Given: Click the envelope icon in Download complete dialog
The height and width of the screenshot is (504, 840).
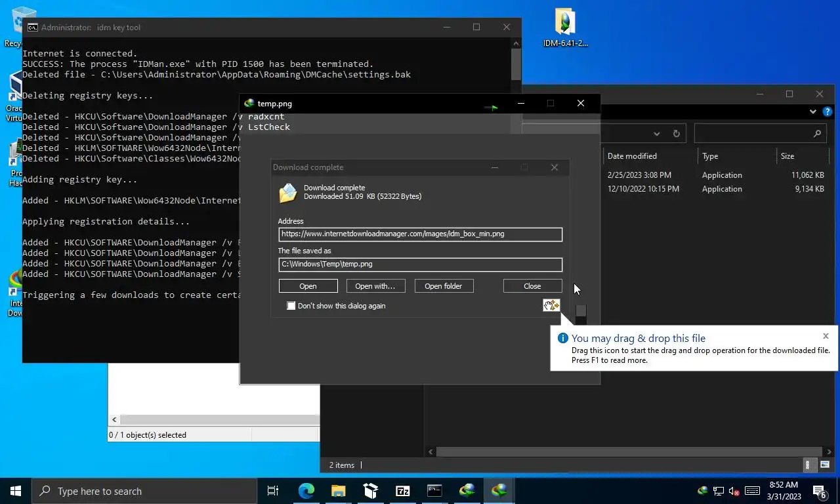Looking at the screenshot, I should pyautogui.click(x=288, y=192).
